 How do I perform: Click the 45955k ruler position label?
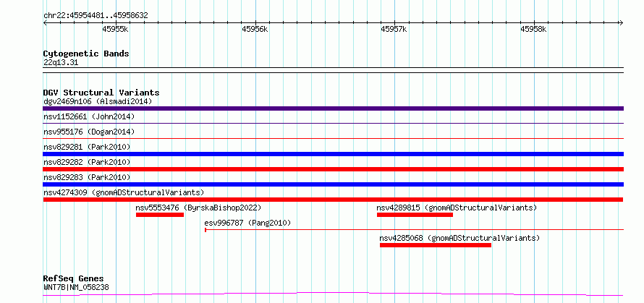coord(115,29)
